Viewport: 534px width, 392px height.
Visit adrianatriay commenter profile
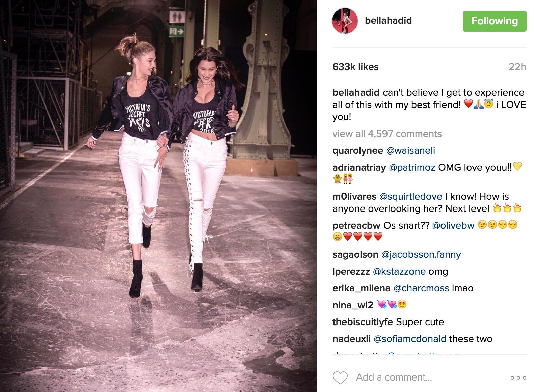point(359,167)
